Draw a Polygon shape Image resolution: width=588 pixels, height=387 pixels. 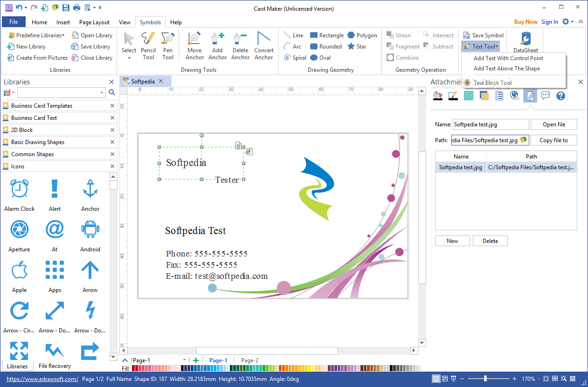(x=362, y=35)
